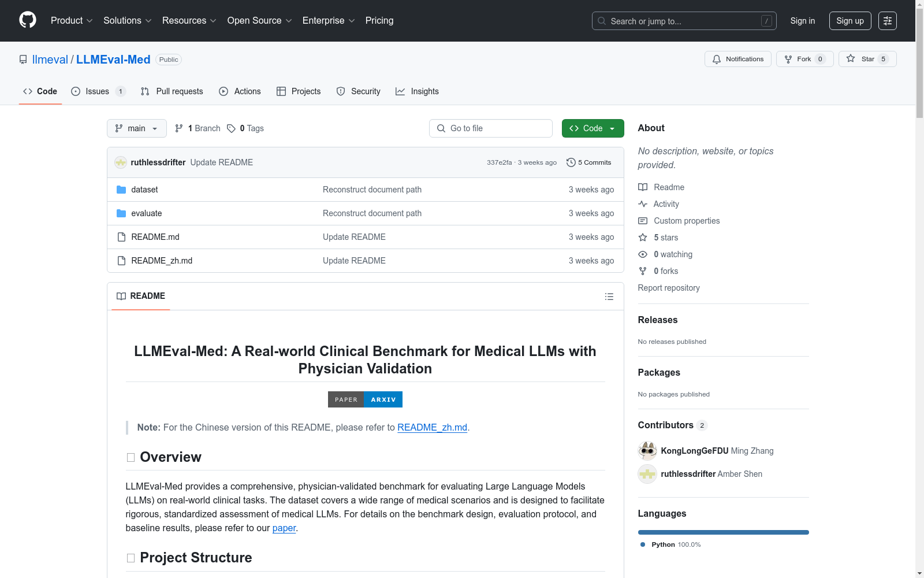
Task: Expand the Solutions menu
Action: (128, 21)
